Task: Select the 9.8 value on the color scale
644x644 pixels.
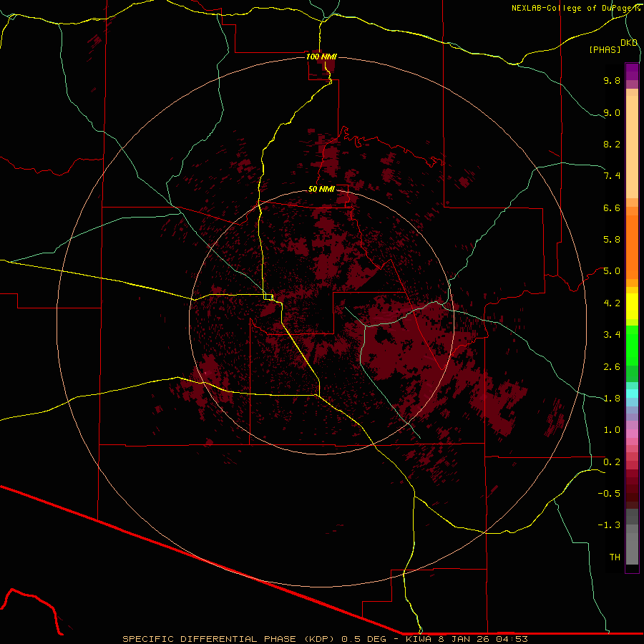Action: [x=612, y=80]
